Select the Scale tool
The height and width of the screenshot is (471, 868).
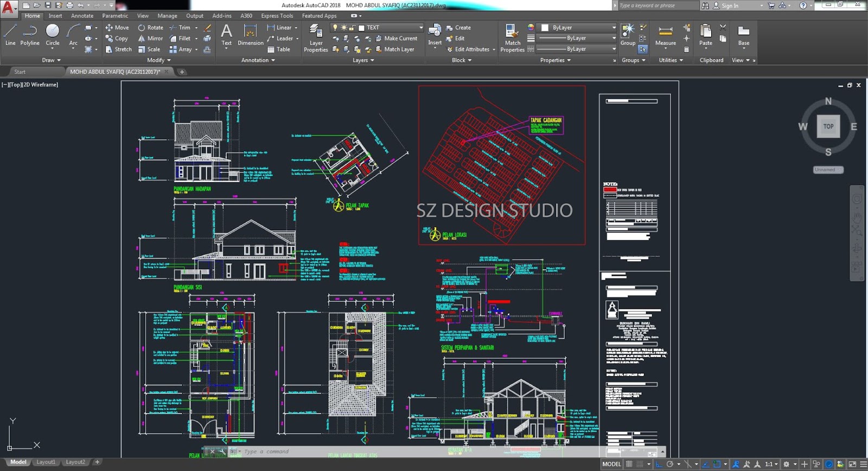tap(149, 49)
